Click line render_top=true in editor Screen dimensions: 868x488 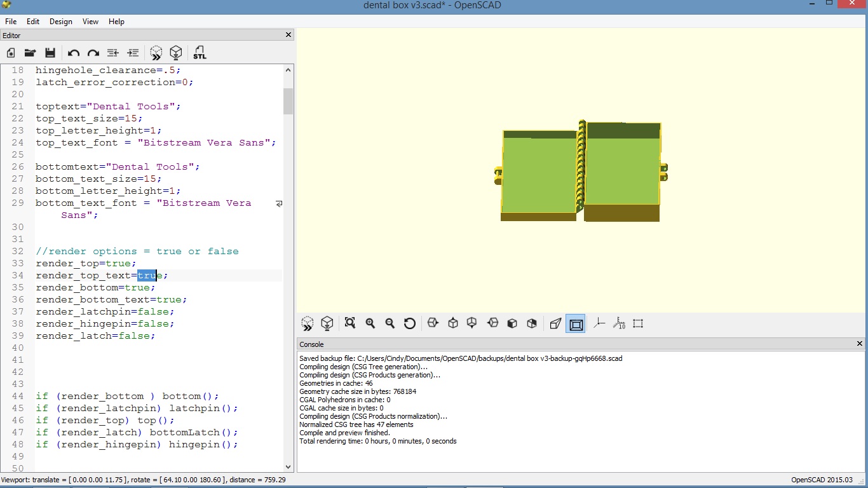pos(86,263)
